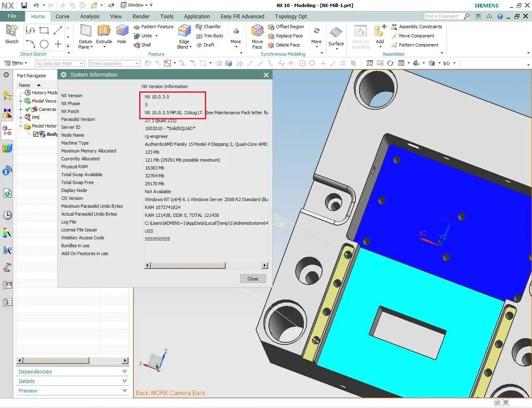The width and height of the screenshot is (532, 408).
Task: Expand the Details panel
Action: click(72, 381)
